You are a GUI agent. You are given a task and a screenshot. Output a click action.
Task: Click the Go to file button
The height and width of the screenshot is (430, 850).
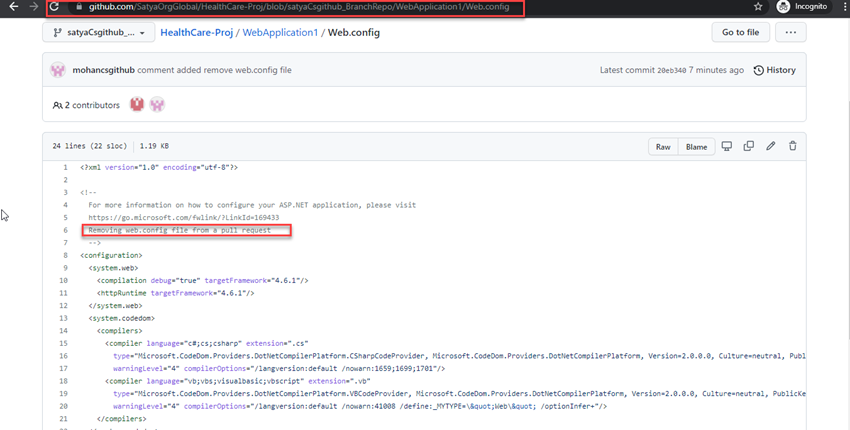[740, 33]
